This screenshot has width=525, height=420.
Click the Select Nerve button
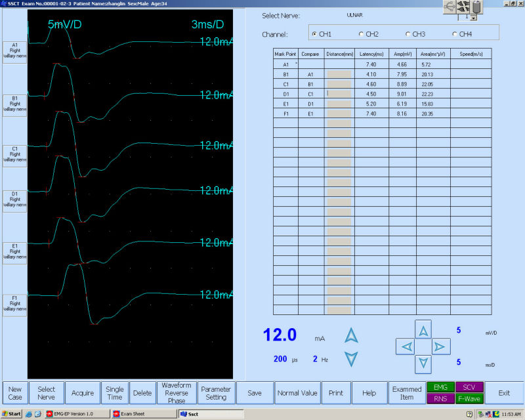click(x=46, y=393)
